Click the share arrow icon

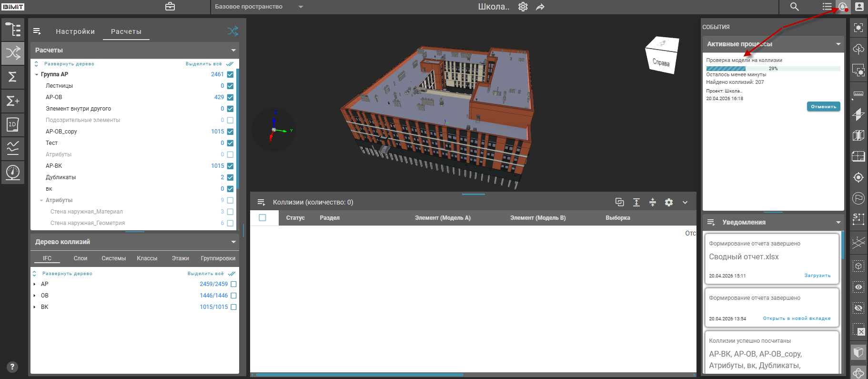tap(540, 7)
